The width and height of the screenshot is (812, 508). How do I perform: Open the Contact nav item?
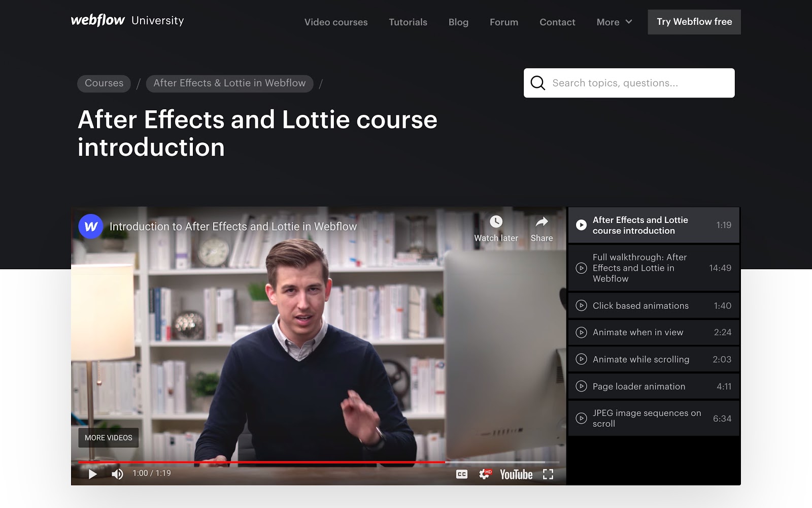pyautogui.click(x=557, y=22)
